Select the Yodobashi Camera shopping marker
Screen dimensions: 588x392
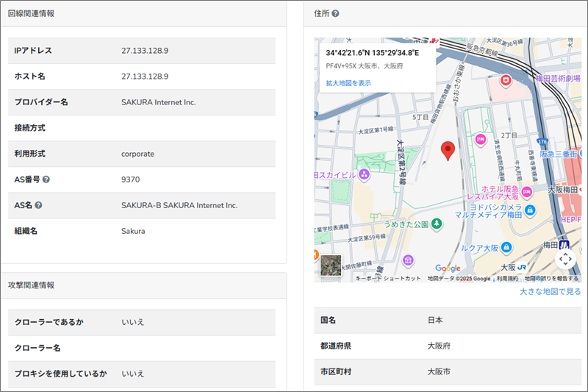click(x=531, y=210)
